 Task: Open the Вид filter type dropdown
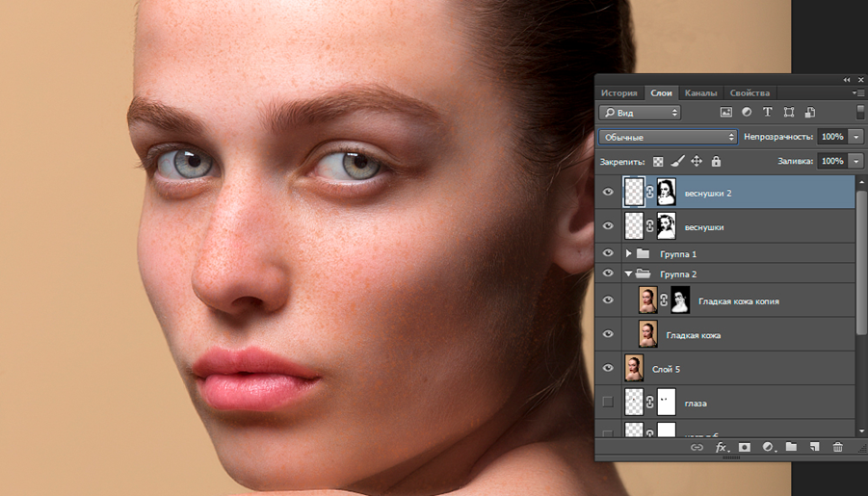pyautogui.click(x=640, y=113)
